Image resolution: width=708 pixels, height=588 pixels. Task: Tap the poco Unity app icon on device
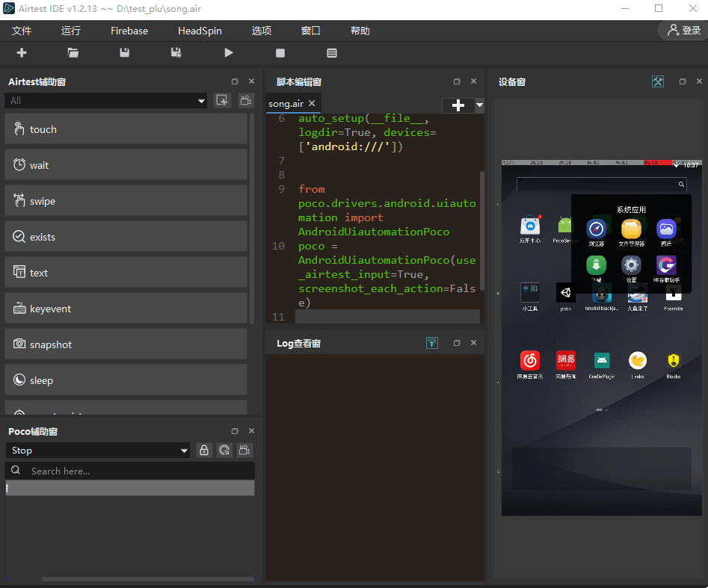point(565,294)
